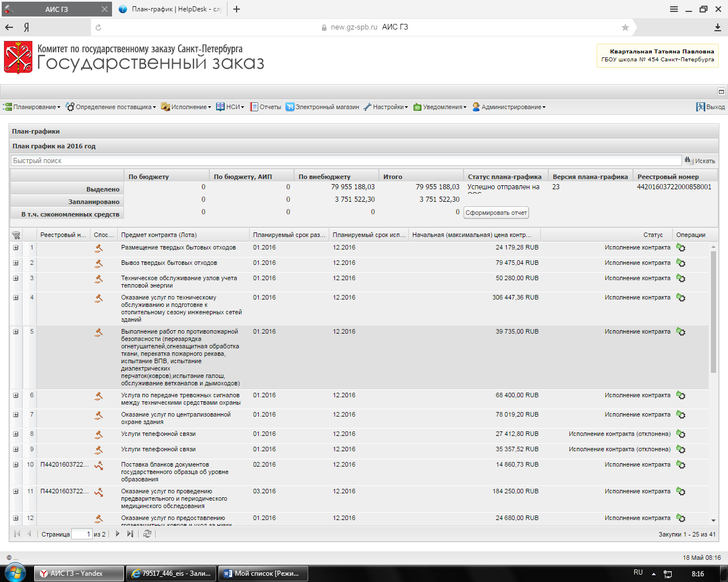This screenshot has height=582, width=728.
Task: Click the binoculars search icon
Action: (x=688, y=161)
